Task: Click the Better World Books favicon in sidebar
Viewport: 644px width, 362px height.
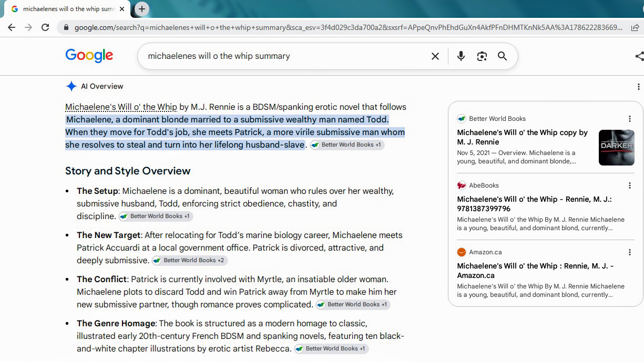Action: tap(462, 119)
